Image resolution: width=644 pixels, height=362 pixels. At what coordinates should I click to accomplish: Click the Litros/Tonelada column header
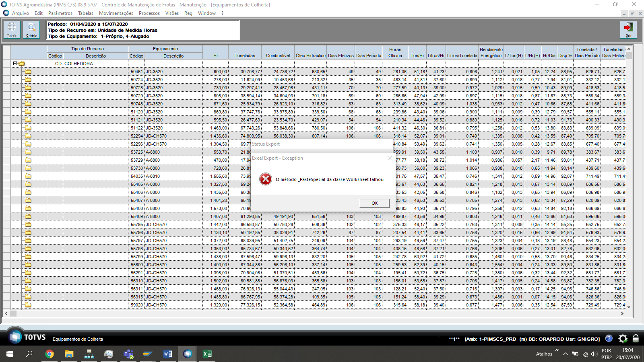(462, 53)
